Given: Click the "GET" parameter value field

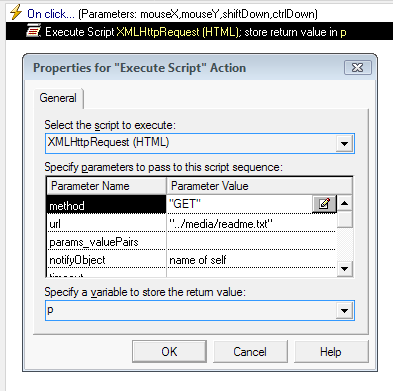Looking at the screenshot, I should point(239,204).
